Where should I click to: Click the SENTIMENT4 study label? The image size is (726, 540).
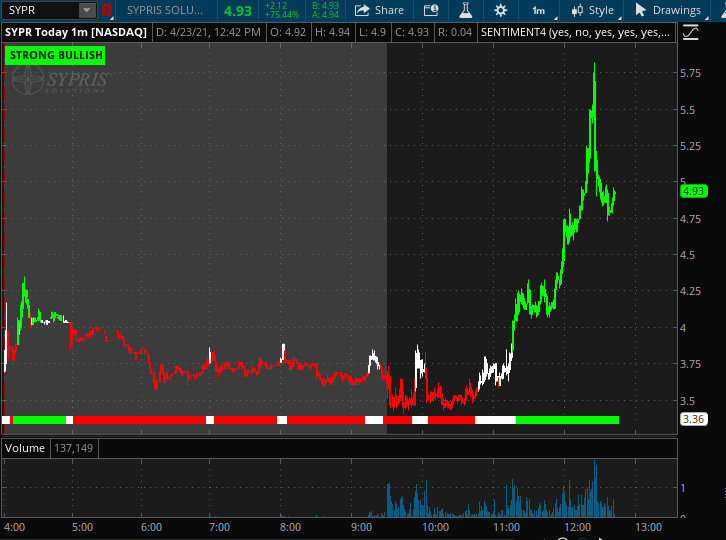pyautogui.click(x=575, y=32)
